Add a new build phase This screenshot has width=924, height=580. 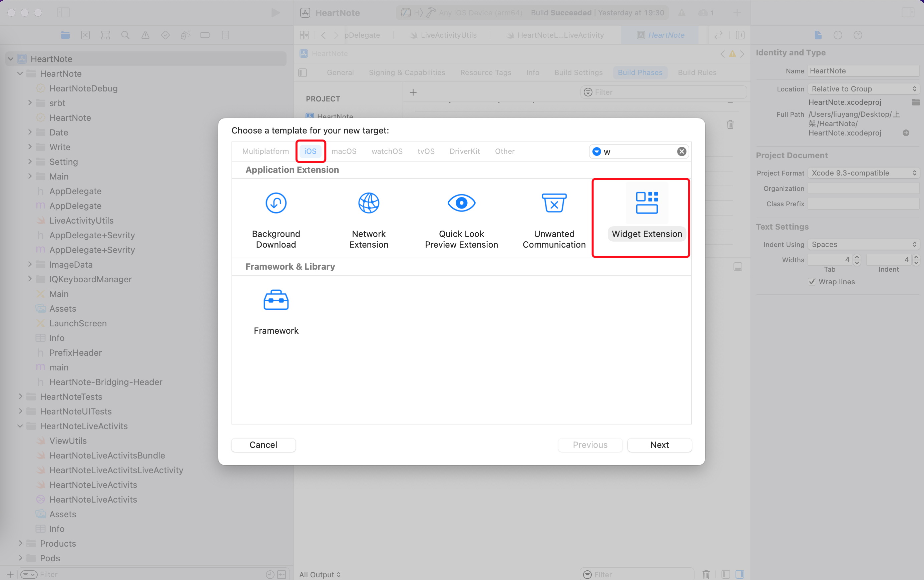(413, 92)
